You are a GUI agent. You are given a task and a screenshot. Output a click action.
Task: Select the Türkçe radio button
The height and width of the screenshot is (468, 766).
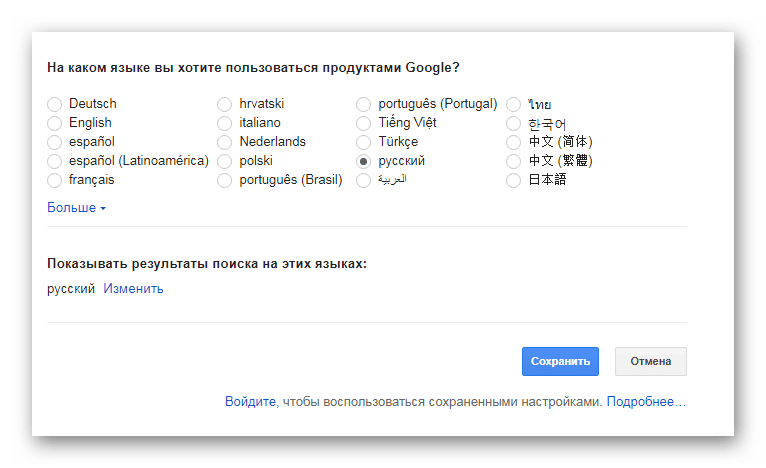(363, 142)
